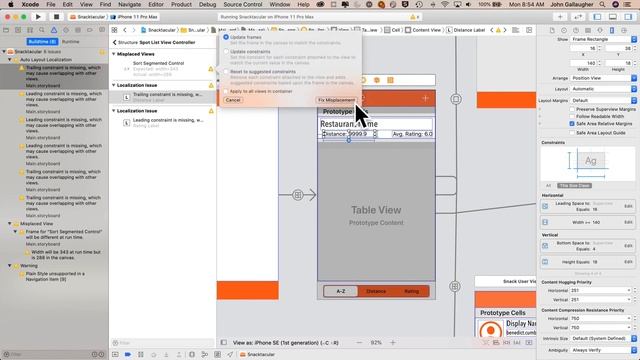The width and height of the screenshot is (640, 360).
Task: Open the Connections inspector tab
Action: [624, 31]
